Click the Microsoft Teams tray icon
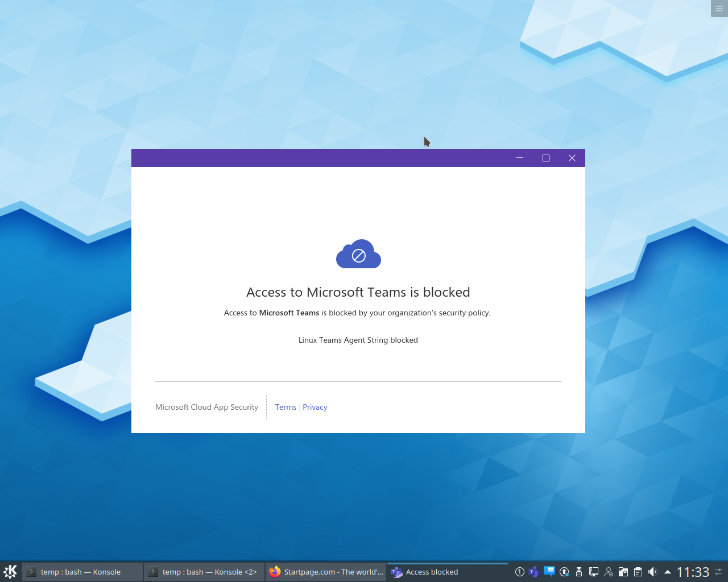 (533, 572)
